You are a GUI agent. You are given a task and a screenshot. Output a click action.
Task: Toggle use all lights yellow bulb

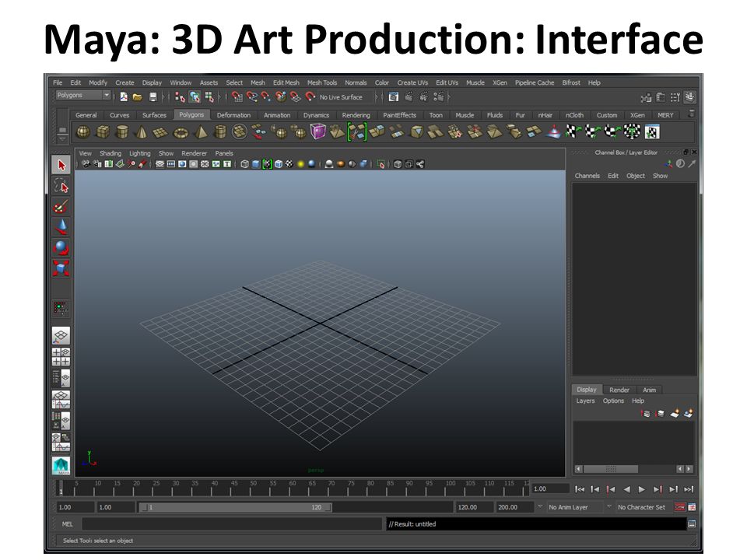click(300, 164)
